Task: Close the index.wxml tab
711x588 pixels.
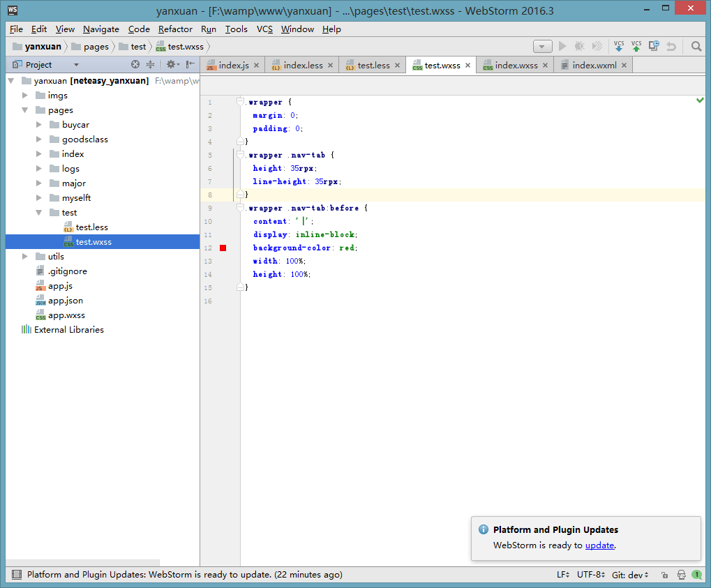Action: click(x=624, y=66)
